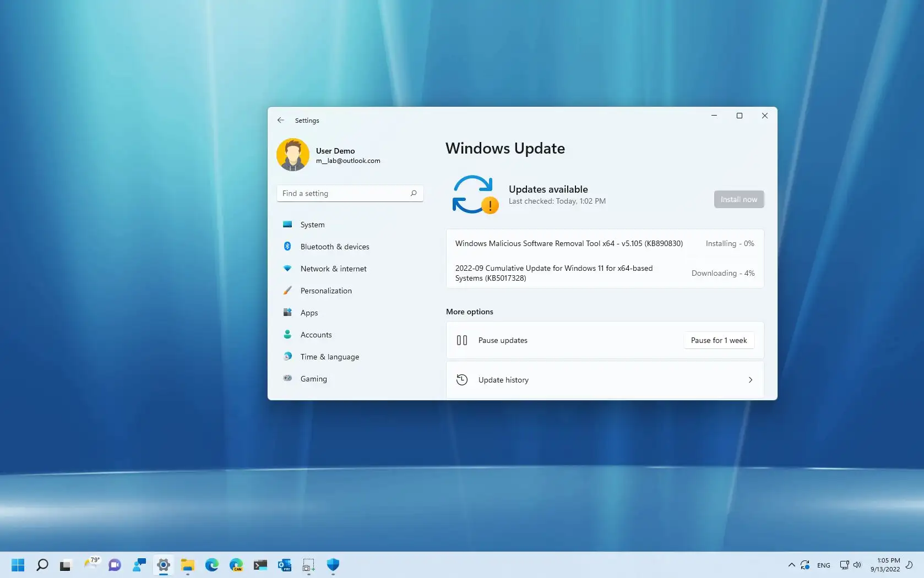
Task: Click the m_lab@outlook.com email text
Action: 348,161
